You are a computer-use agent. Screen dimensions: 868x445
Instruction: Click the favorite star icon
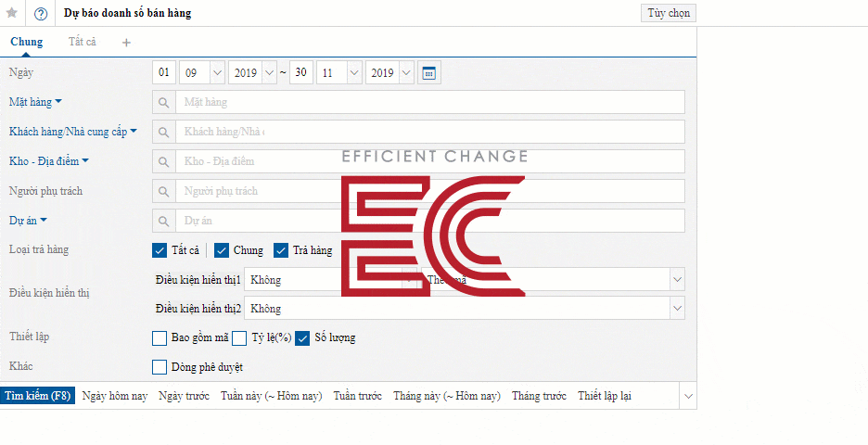tap(12, 13)
